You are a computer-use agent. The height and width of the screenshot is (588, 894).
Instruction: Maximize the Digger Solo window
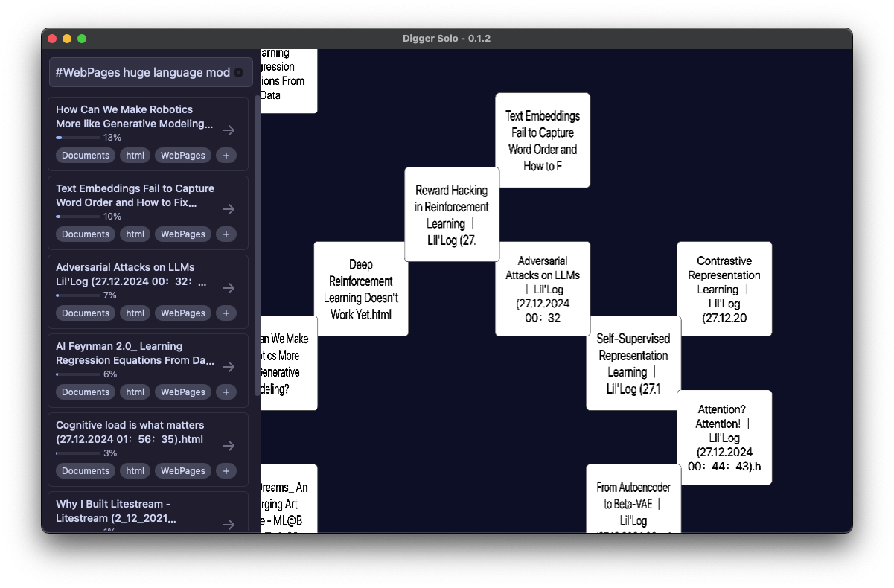click(82, 39)
